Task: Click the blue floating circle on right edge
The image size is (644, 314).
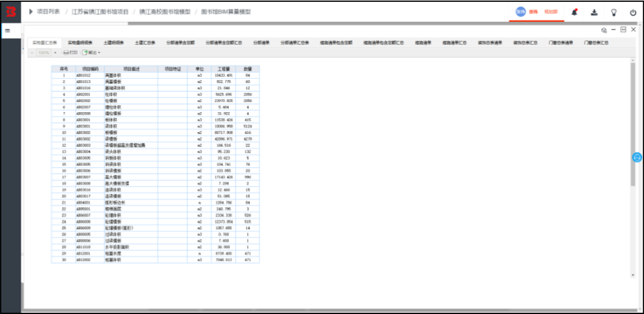Action: tap(637, 157)
